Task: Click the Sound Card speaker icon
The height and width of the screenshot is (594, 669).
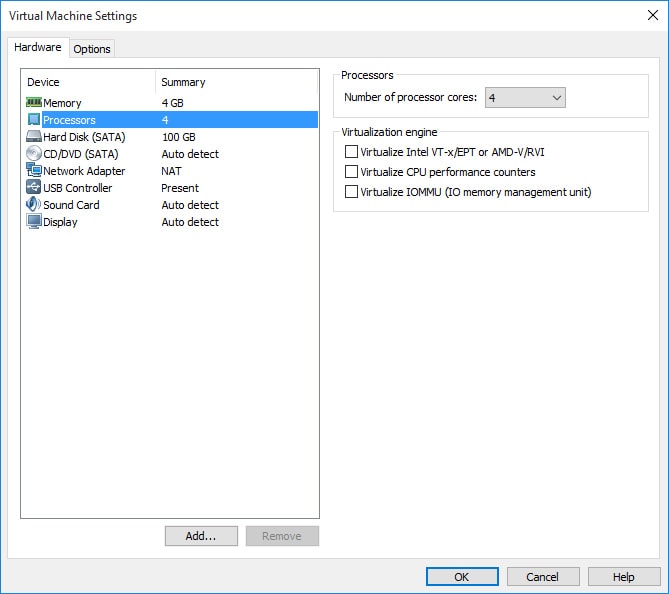Action: pos(34,205)
